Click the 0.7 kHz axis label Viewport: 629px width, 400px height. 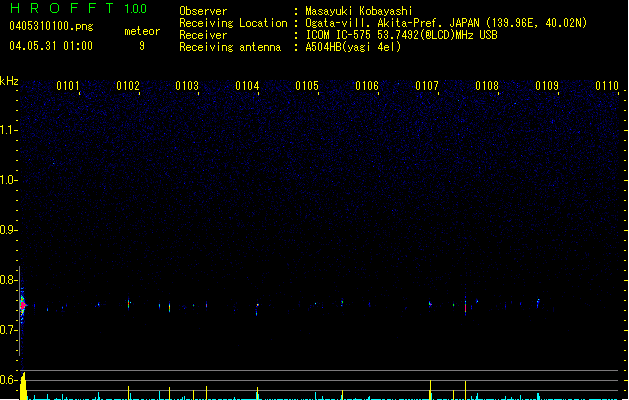click(x=7, y=330)
